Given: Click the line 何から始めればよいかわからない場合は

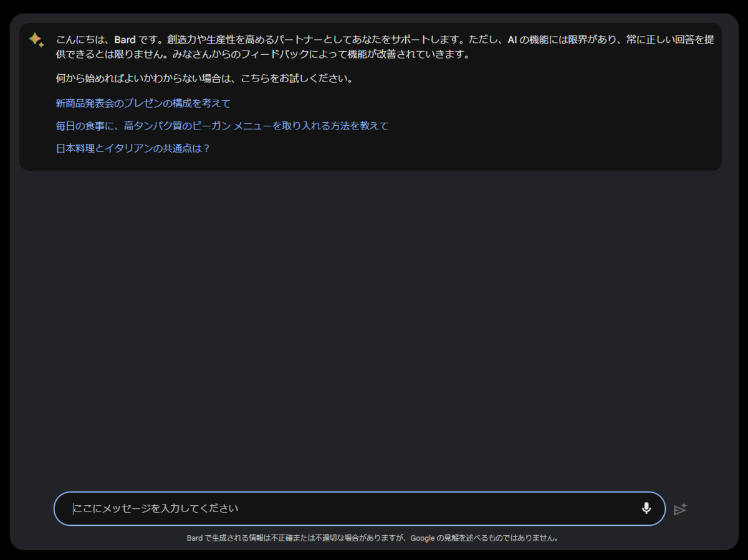Looking at the screenshot, I should click(x=204, y=79).
